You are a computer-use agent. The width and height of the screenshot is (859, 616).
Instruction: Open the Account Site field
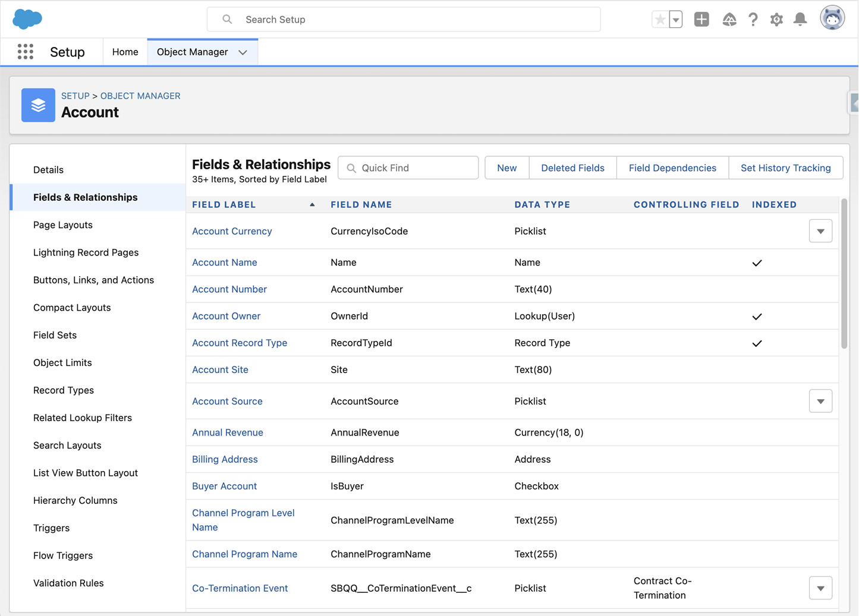(220, 369)
